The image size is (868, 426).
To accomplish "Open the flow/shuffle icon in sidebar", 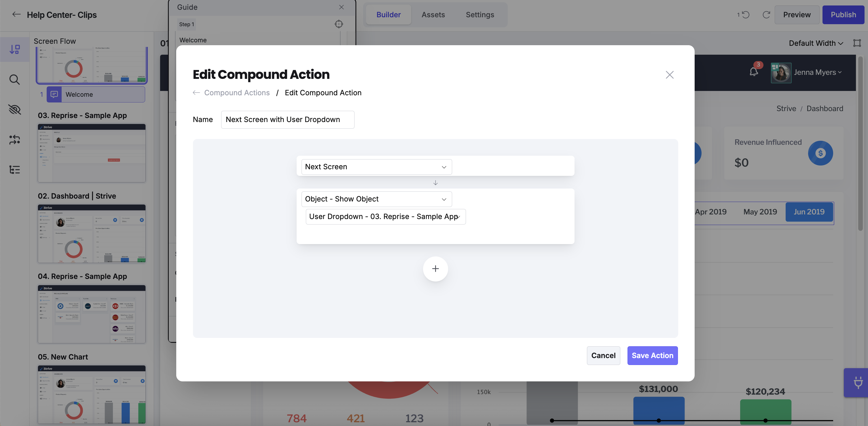I will click(14, 139).
